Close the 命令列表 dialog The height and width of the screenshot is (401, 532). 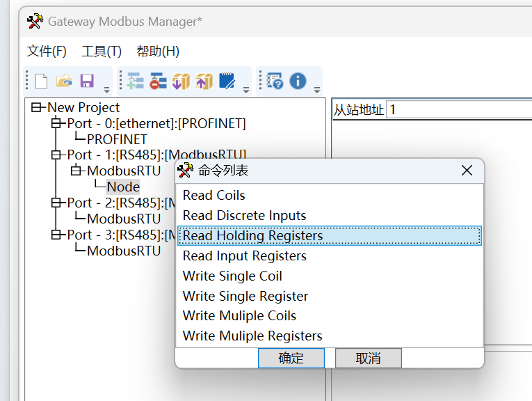coord(467,171)
